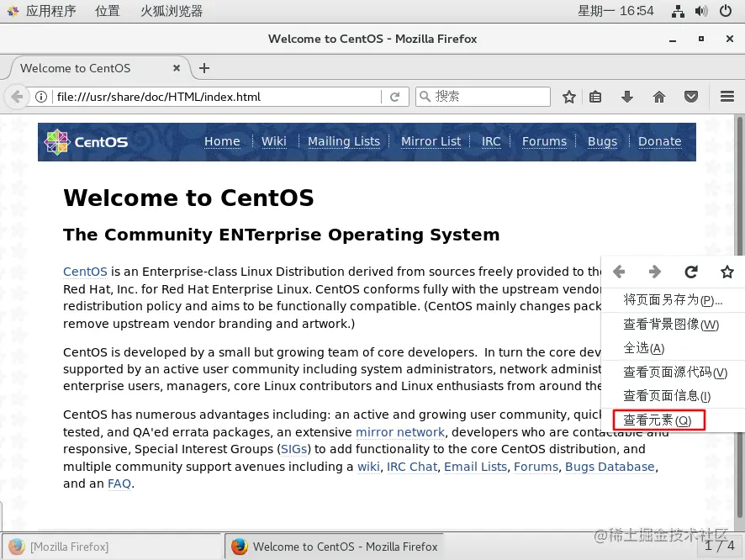Go to home page via house icon

(x=659, y=97)
